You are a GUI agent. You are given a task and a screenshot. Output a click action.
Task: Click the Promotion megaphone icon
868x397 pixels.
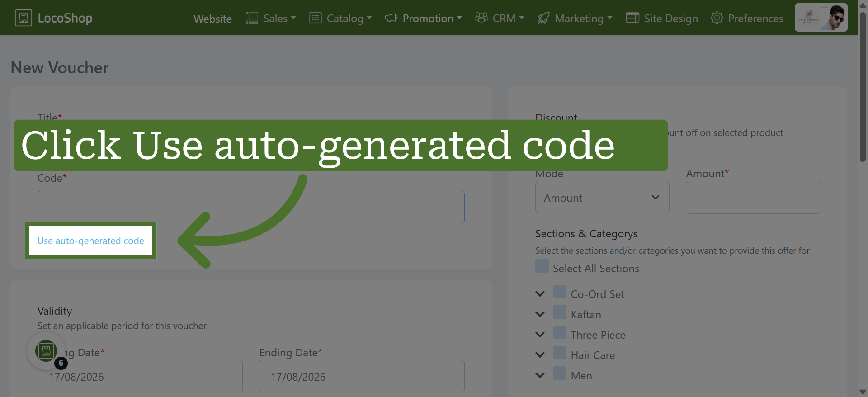(x=391, y=18)
